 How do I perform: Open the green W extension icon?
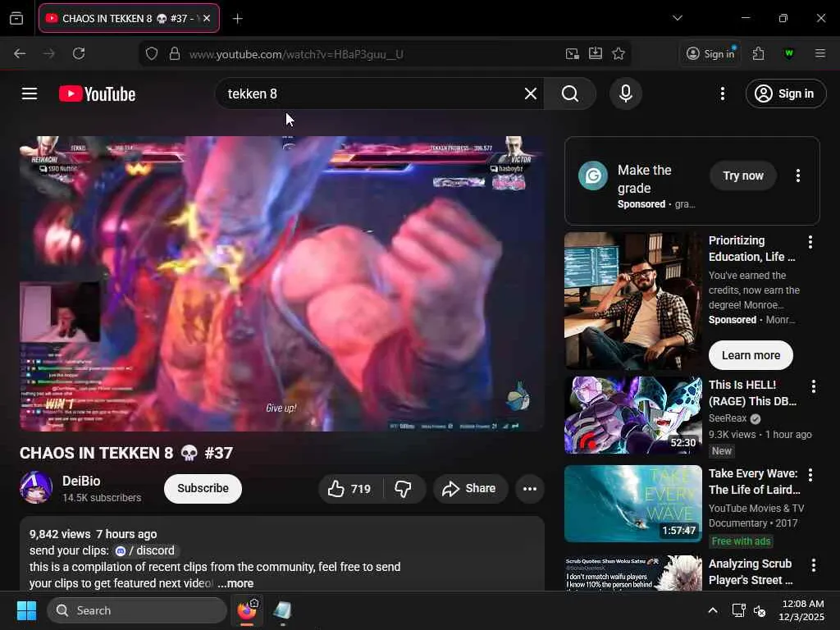point(788,53)
